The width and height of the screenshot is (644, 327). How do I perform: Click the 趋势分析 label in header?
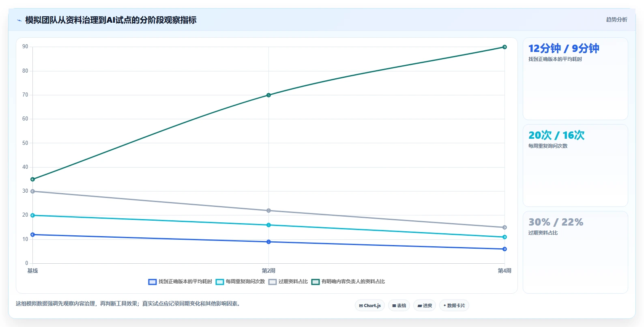click(616, 19)
